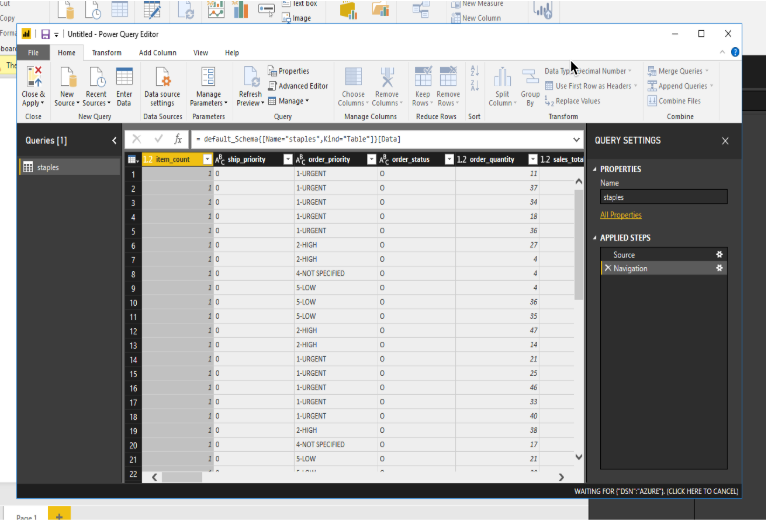Click the query Name input field

664,197
